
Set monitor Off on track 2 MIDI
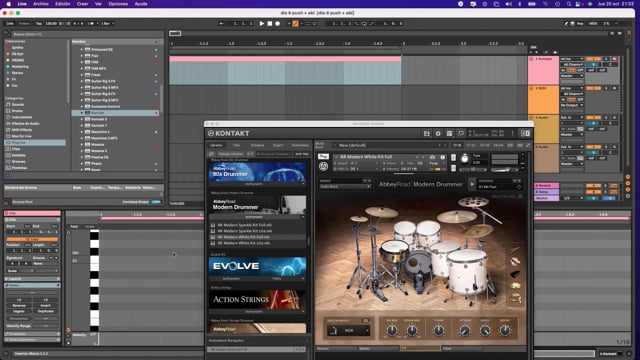[580, 100]
